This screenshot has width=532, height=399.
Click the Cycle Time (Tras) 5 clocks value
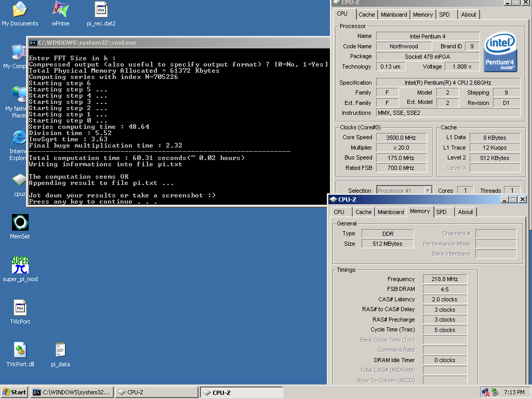click(445, 330)
